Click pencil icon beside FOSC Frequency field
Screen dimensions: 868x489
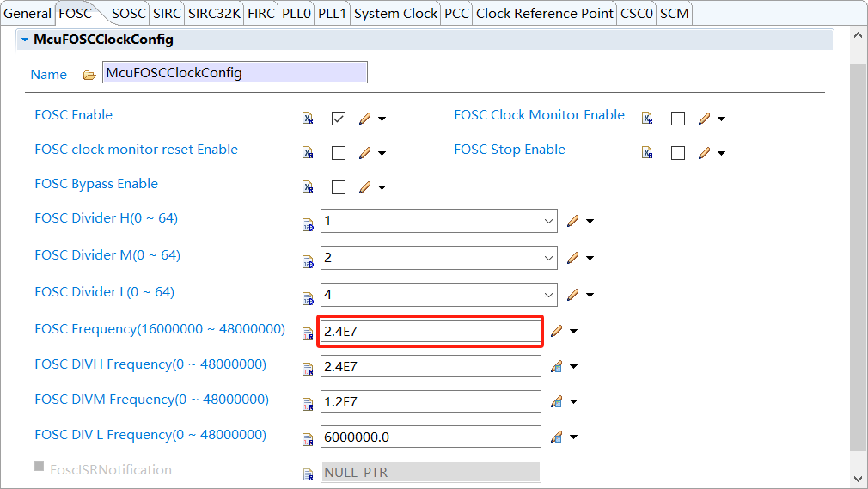point(556,331)
